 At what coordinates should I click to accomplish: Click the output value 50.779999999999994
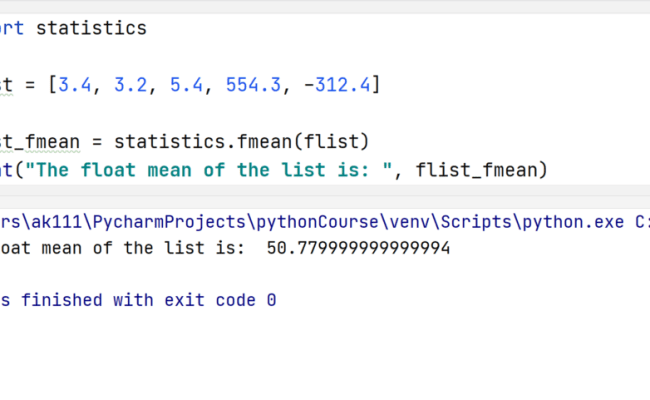point(358,248)
